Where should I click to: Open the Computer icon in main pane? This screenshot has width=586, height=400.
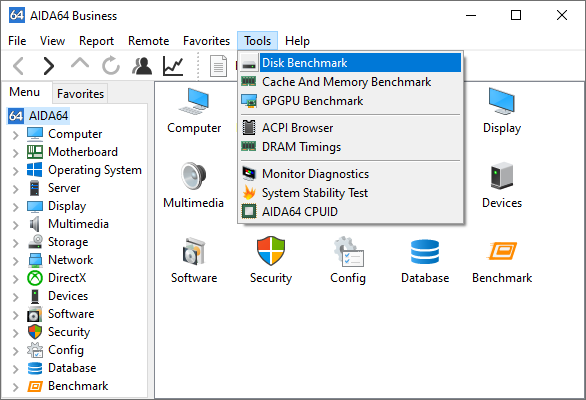coord(194,111)
